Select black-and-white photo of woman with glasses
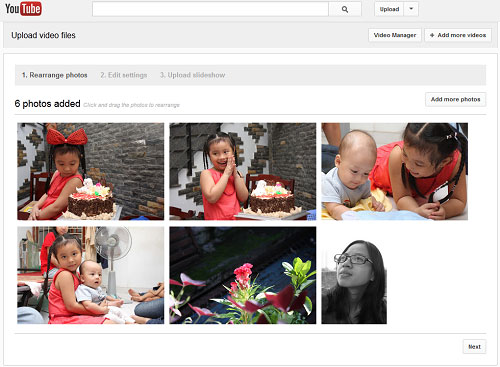500x367 pixels. click(x=354, y=282)
